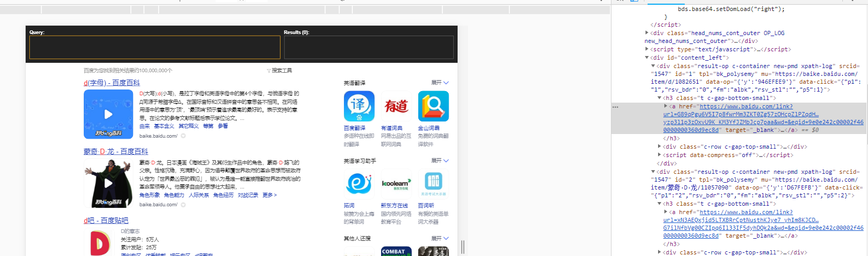Open the 拓词 text link

[x=349, y=206]
